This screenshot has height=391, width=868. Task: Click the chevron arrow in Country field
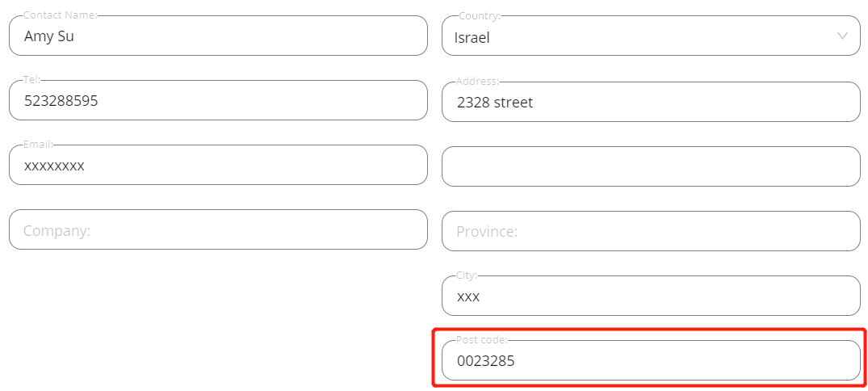point(842,36)
